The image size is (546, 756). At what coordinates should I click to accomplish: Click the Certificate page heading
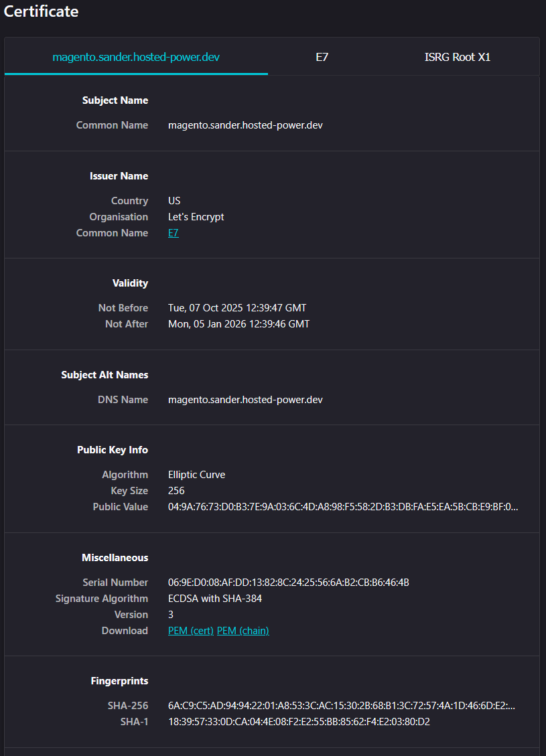point(41,11)
